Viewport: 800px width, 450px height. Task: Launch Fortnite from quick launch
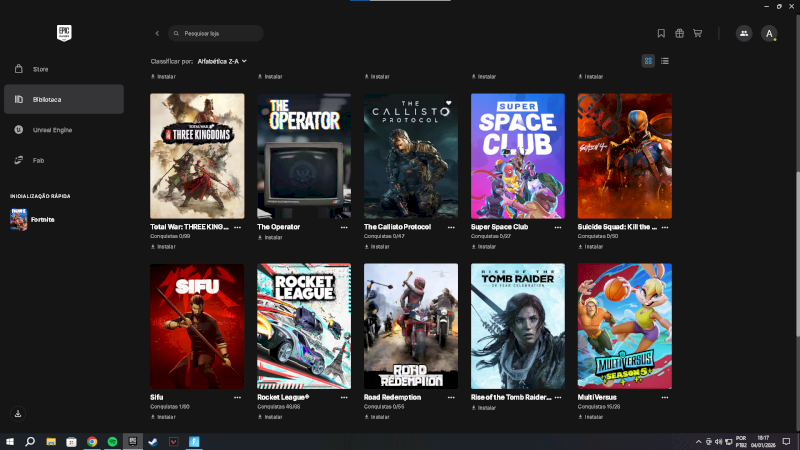40,219
